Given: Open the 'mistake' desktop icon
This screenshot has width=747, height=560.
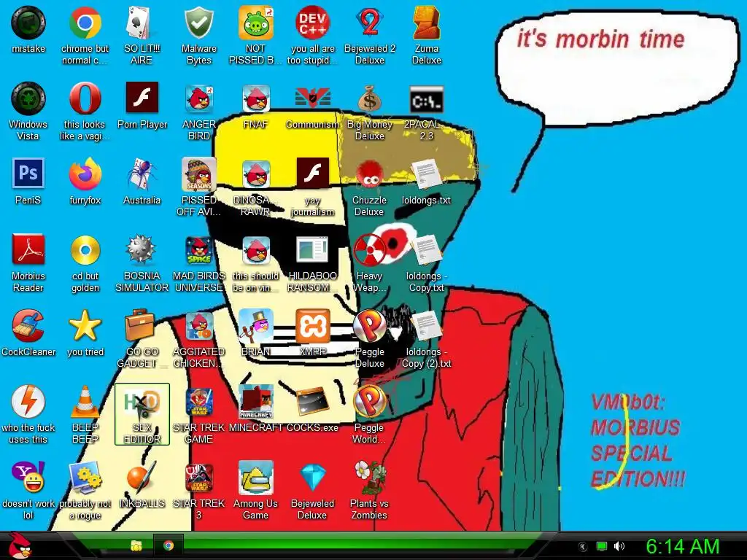Looking at the screenshot, I should tap(28, 23).
